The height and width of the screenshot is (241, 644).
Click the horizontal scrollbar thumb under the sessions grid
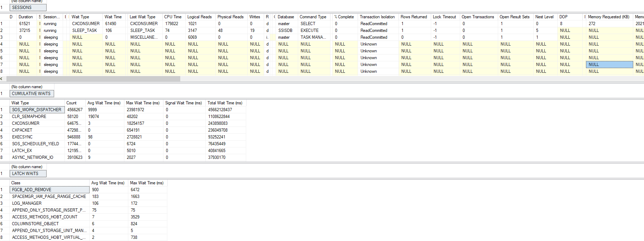pos(93,79)
